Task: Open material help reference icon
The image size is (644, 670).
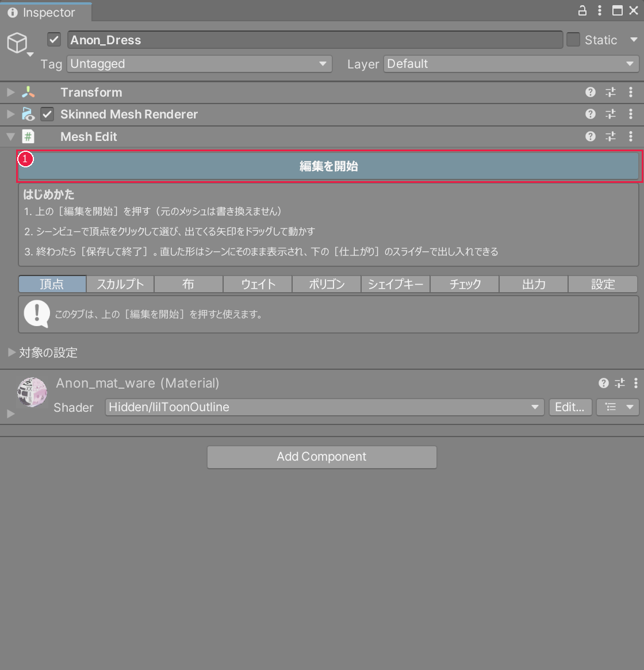Action: (603, 383)
